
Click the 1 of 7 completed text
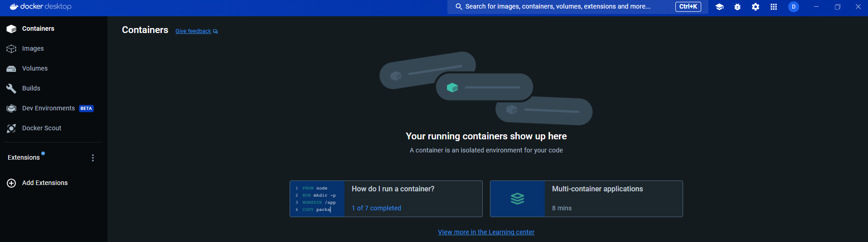click(x=376, y=208)
